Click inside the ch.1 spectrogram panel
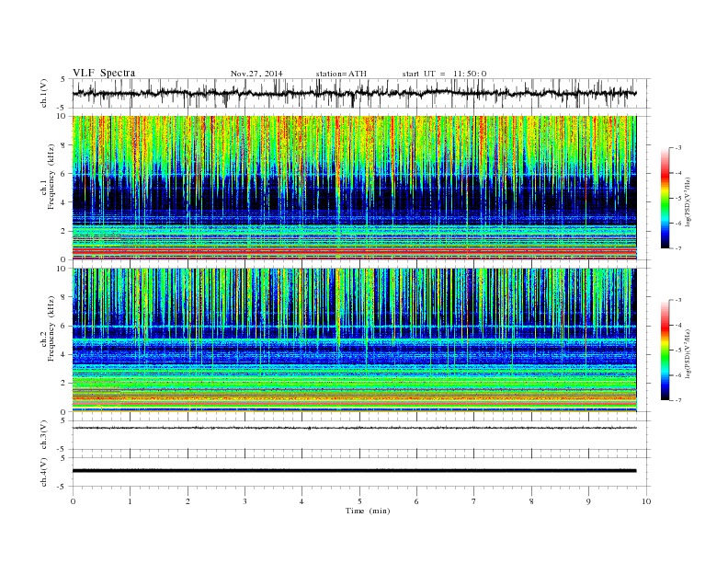 click(x=354, y=188)
